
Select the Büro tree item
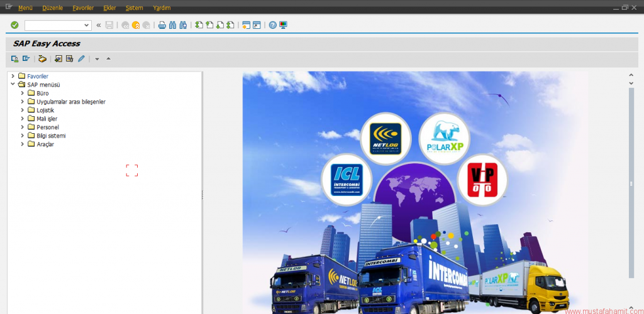point(43,94)
